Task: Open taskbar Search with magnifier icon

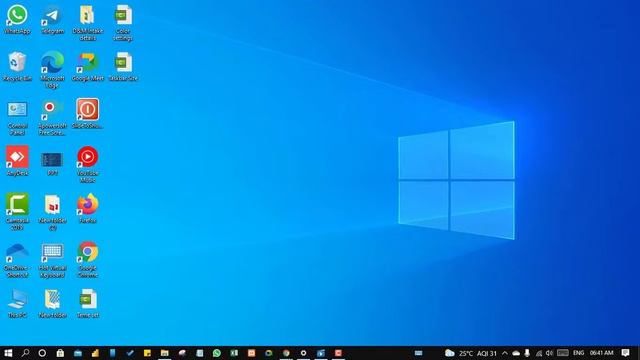Action: coord(25,353)
